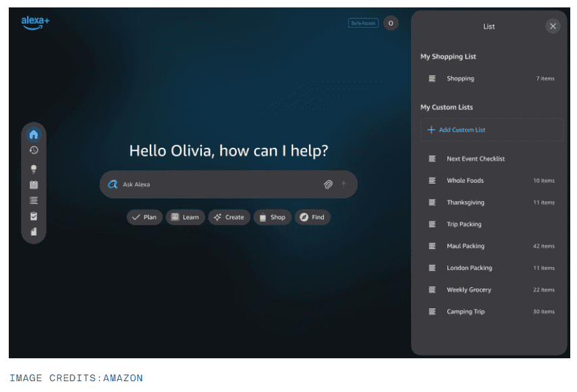
Task: Close the List panel
Action: (x=553, y=26)
